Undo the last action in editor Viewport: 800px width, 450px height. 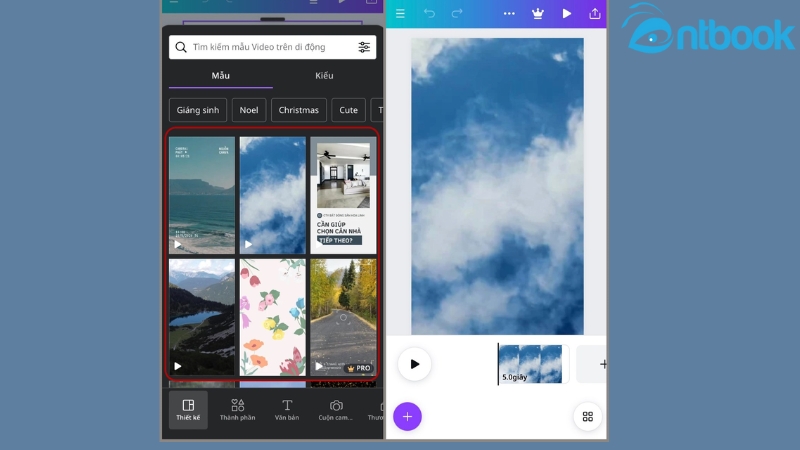[429, 14]
